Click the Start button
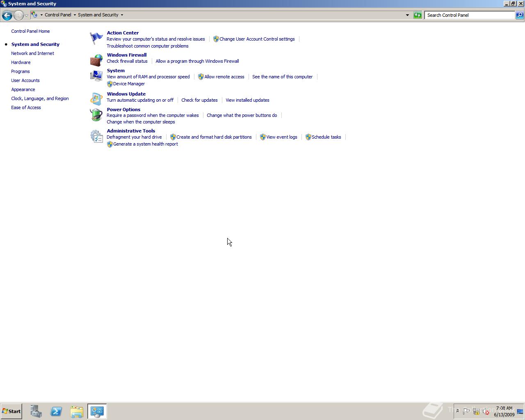The height and width of the screenshot is (420, 525). [11, 411]
